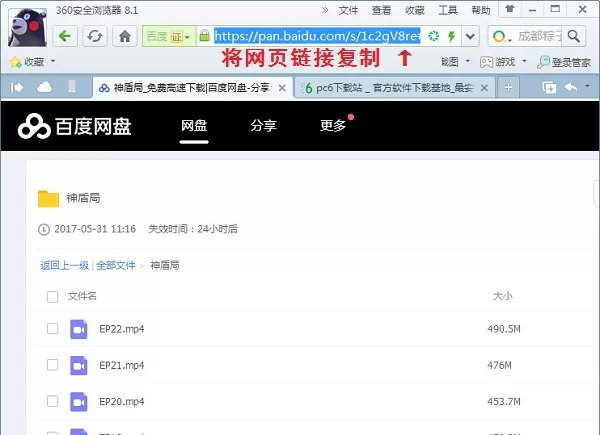Expand the 收藏 bookmarks dropdown arrow
The width and height of the screenshot is (600, 435).
tap(53, 61)
